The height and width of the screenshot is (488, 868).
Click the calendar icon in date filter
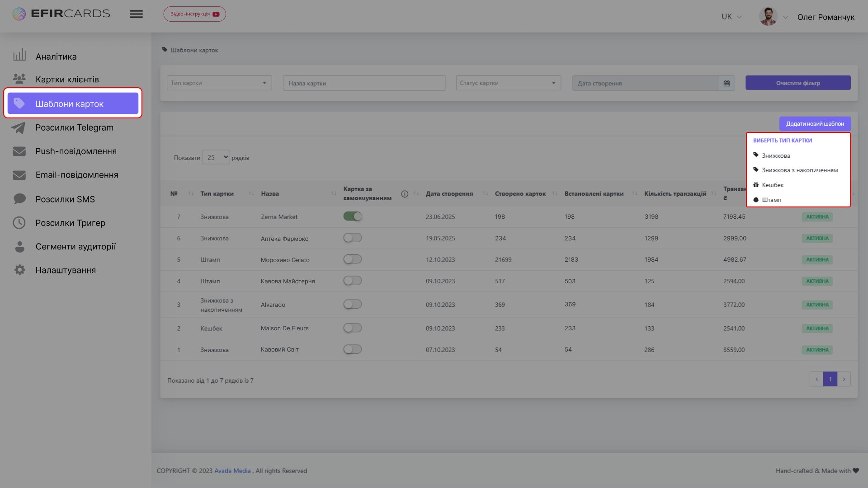[x=726, y=83]
